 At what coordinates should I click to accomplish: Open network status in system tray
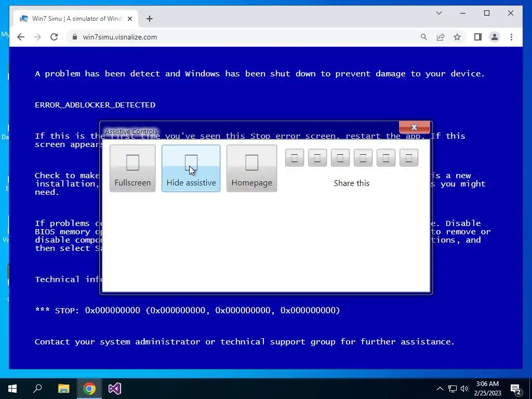tap(453, 389)
